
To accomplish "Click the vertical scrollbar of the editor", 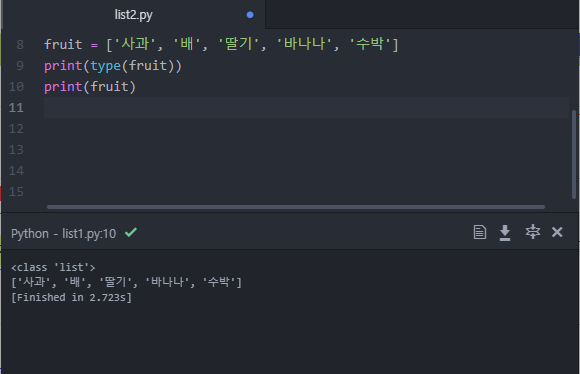I will (x=574, y=155).
